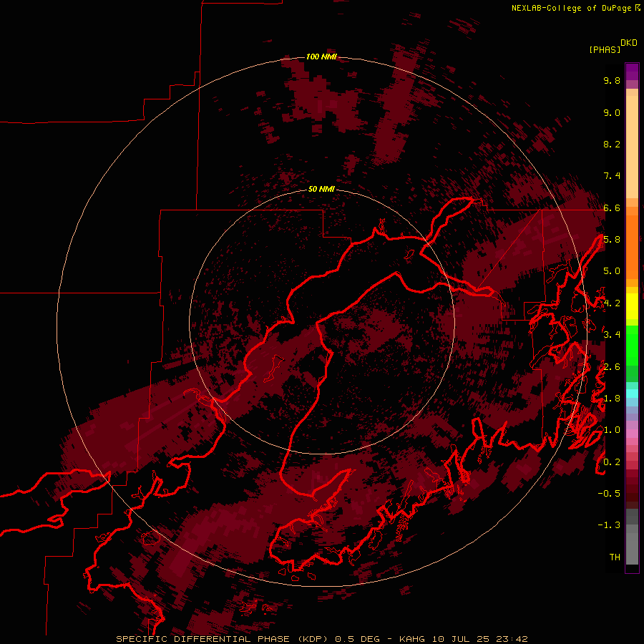The width and height of the screenshot is (644, 644).
Task: Click the DKD legend header text
Action: pos(629,42)
